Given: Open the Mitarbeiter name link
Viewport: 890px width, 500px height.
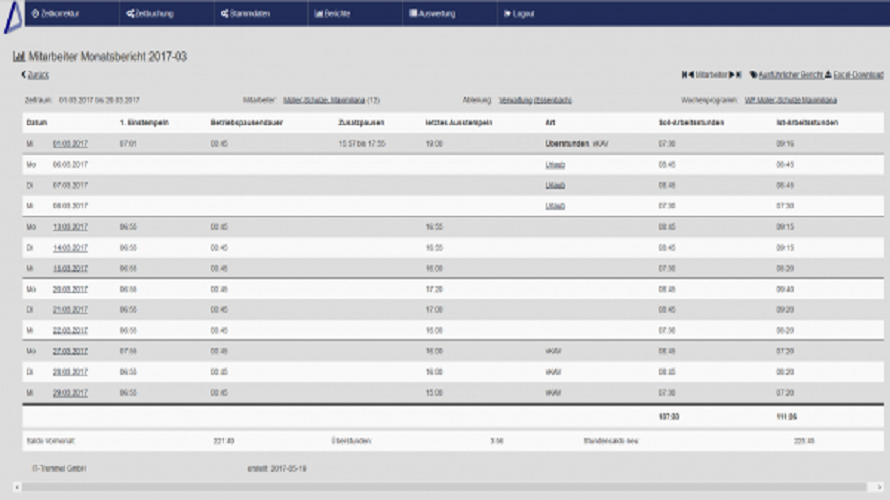Looking at the screenshot, I should coord(324,100).
